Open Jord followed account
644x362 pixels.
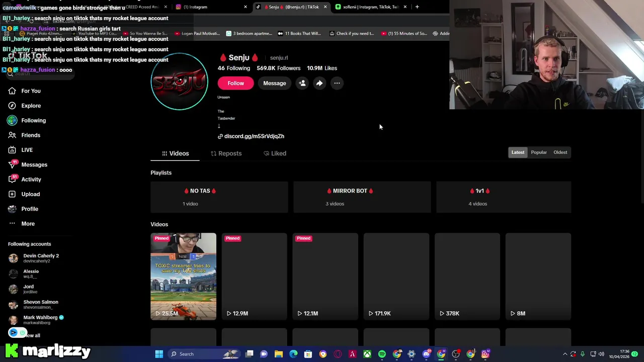tap(23, 289)
